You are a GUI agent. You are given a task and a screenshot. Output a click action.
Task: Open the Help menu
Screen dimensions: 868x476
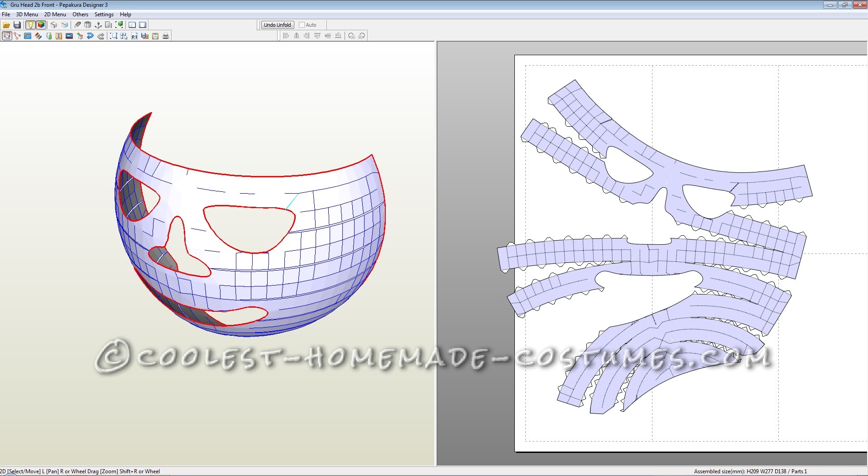point(125,14)
